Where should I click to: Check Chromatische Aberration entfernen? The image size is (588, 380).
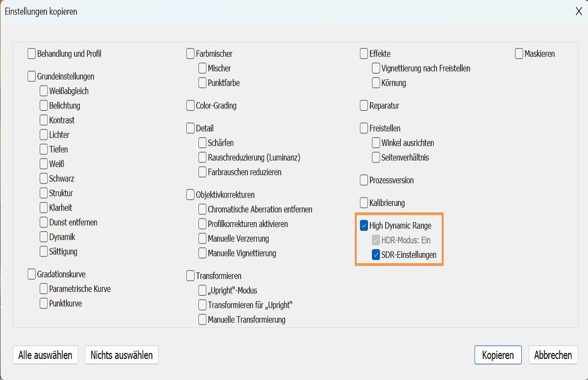tap(202, 209)
